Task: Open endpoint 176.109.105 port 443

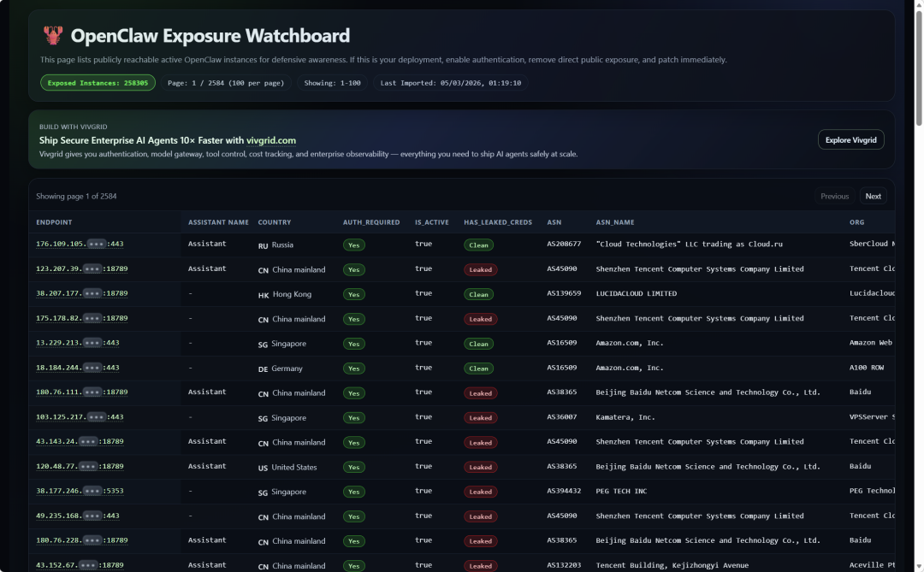Action: (80, 244)
